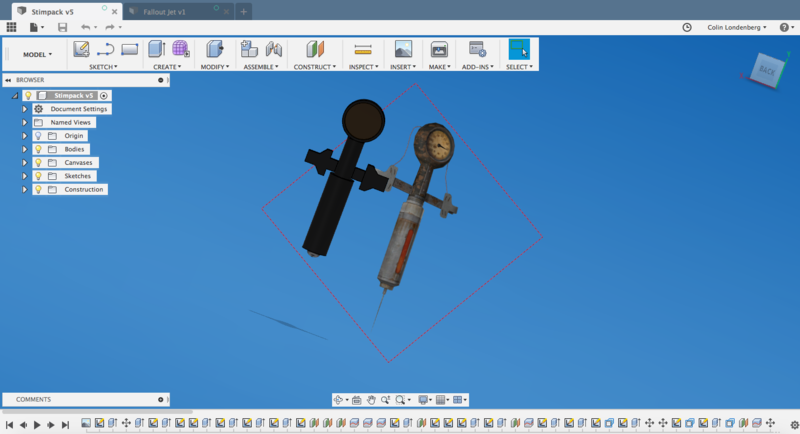Expand the Sketches folder
The height and width of the screenshot is (434, 800).
click(x=24, y=176)
